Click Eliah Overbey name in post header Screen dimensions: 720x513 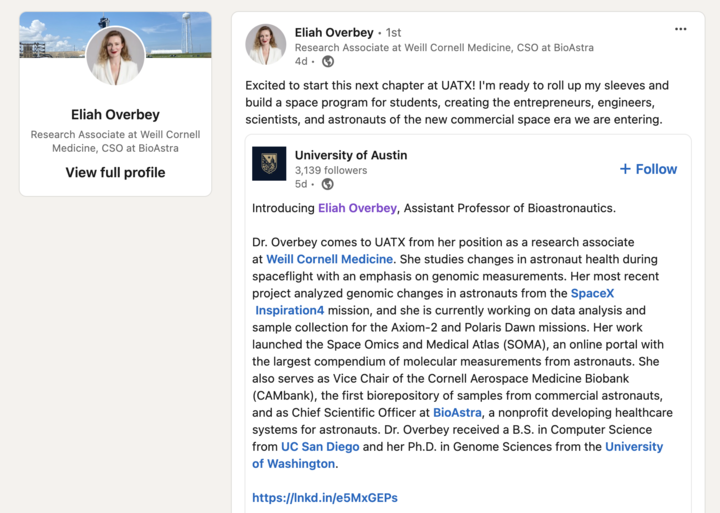(334, 33)
